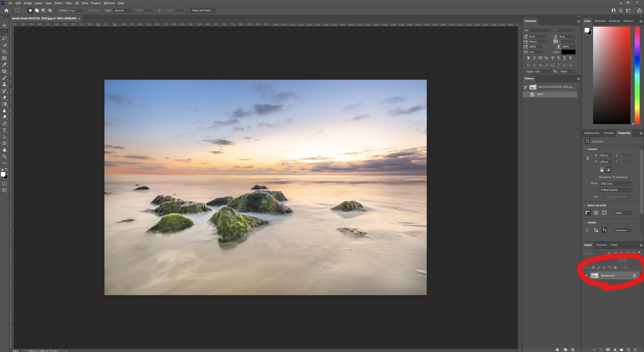The image size is (644, 352).
Task: Select the Crop tool
Action: coord(4,52)
